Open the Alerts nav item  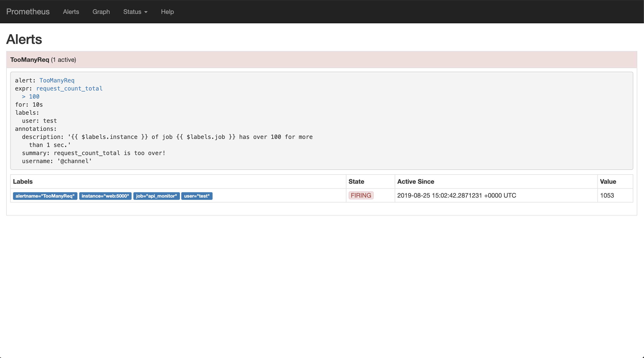click(71, 12)
